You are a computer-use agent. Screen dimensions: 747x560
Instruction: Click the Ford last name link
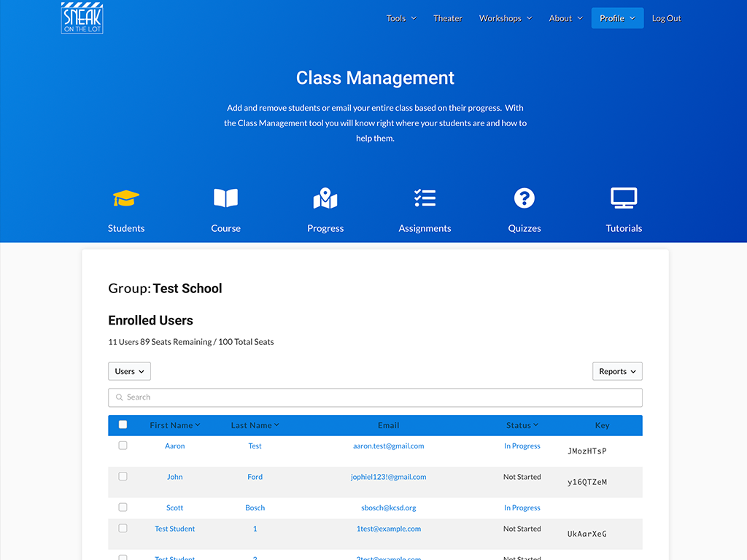coord(255,477)
